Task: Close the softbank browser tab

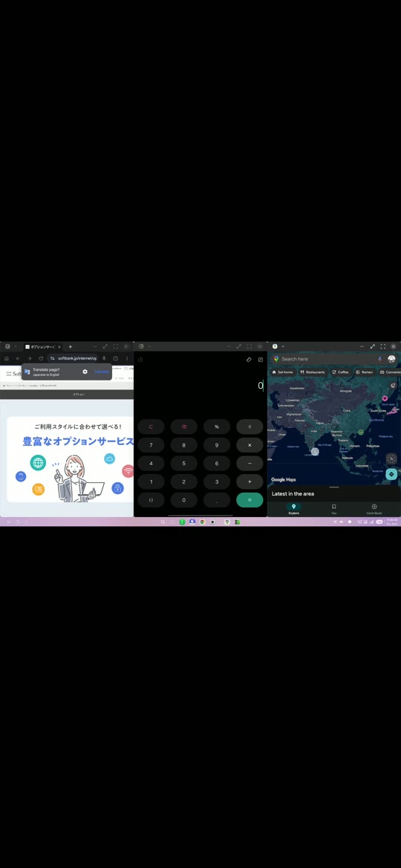Action: click(x=60, y=346)
